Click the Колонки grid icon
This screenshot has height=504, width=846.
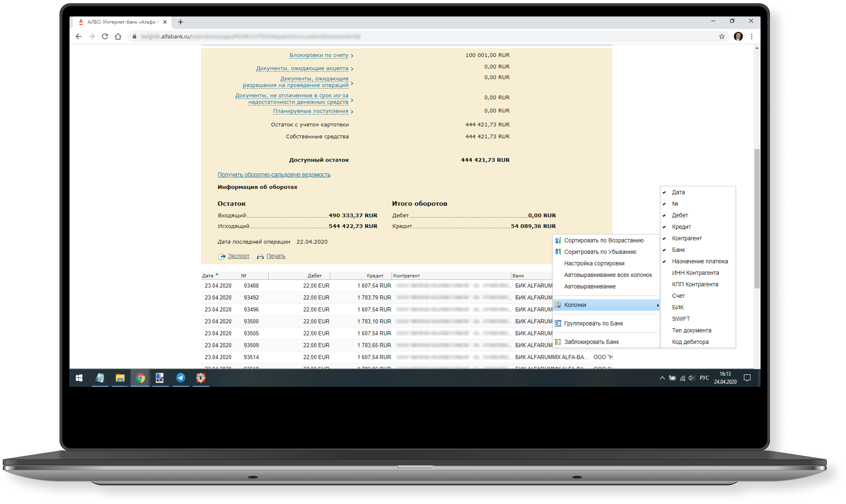click(558, 305)
